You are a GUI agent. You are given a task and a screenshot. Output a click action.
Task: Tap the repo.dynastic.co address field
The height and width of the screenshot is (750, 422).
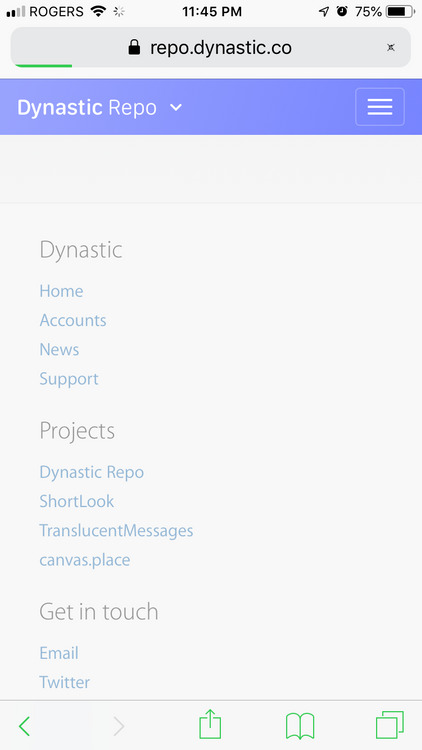211,47
